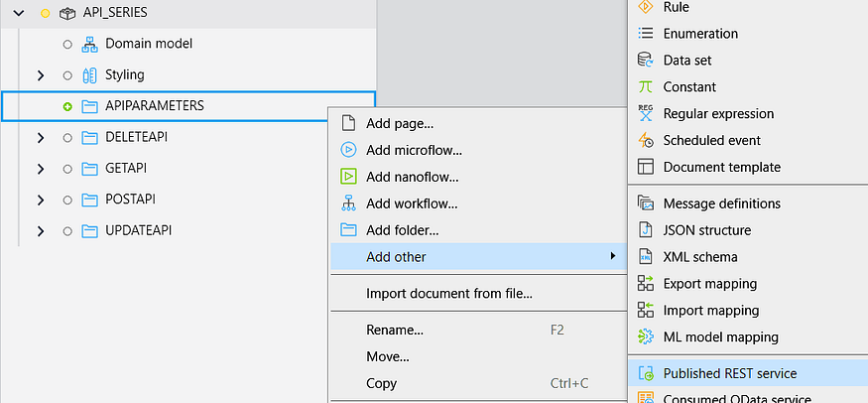Expand the DELETEAPI folder
This screenshot has width=868, height=403.
point(41,138)
